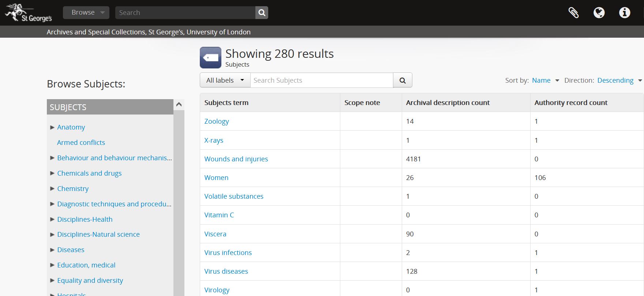The image size is (644, 296).
Task: Change Direction Descending option
Action: 619,80
